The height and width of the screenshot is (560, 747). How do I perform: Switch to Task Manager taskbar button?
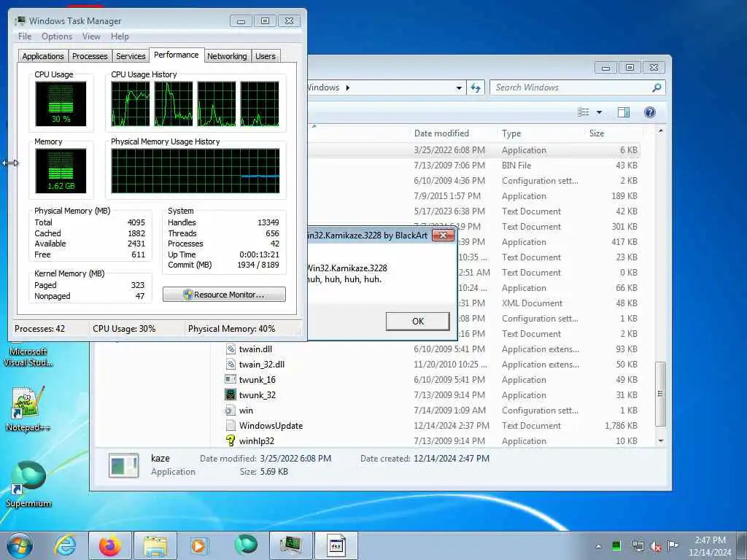pyautogui.click(x=290, y=545)
